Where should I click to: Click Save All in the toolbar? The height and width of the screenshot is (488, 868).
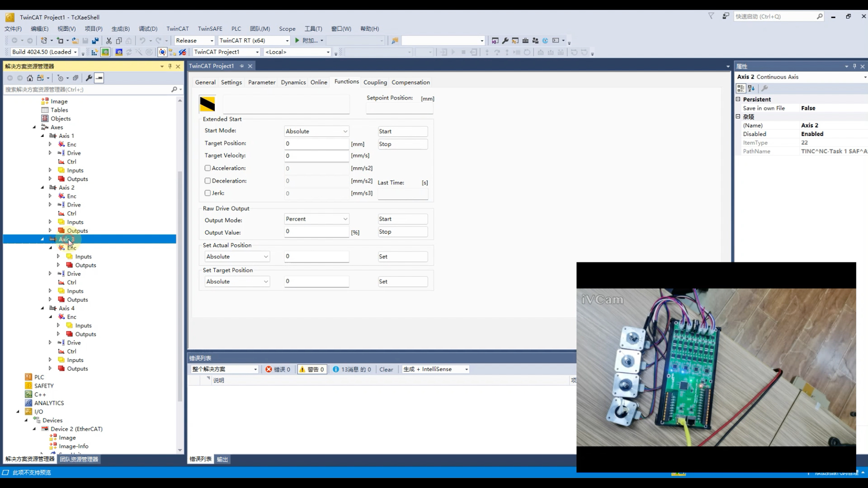(95, 41)
